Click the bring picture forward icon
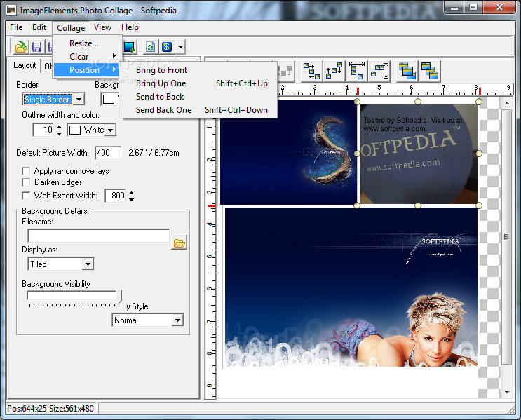The image size is (521, 420). (x=407, y=71)
